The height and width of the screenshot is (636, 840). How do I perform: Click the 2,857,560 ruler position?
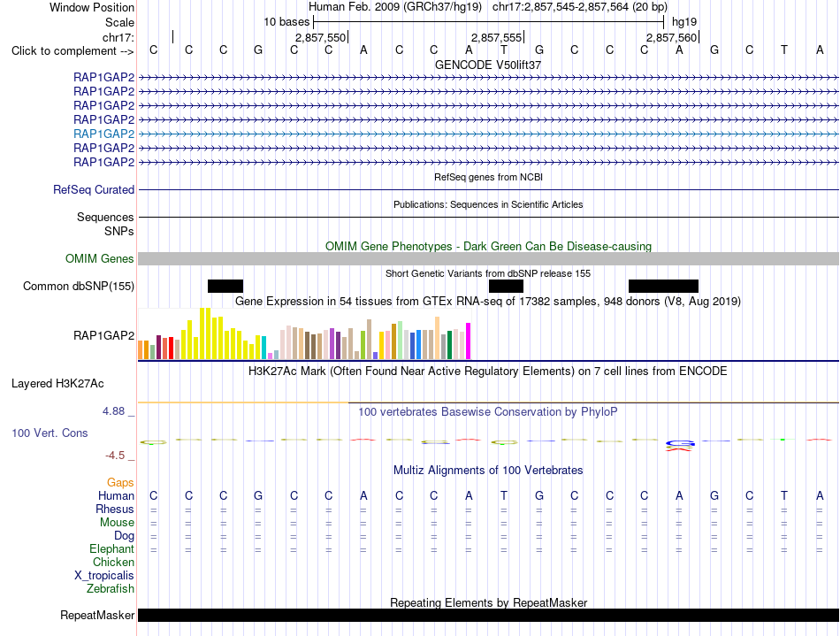click(x=671, y=37)
